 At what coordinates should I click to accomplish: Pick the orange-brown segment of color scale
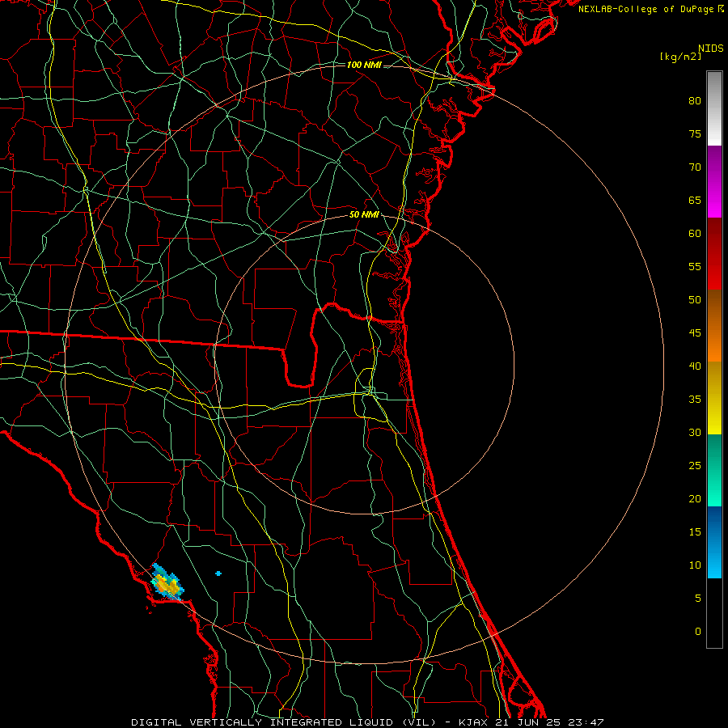click(714, 325)
